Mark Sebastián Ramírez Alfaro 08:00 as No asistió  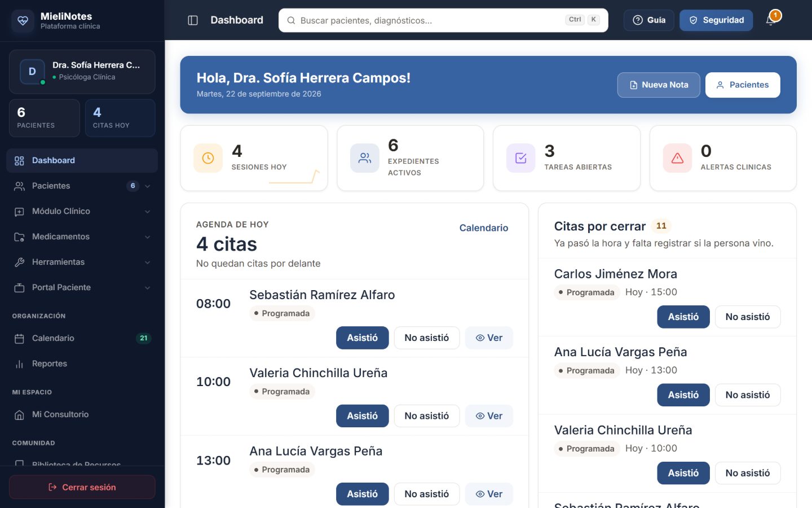point(427,338)
